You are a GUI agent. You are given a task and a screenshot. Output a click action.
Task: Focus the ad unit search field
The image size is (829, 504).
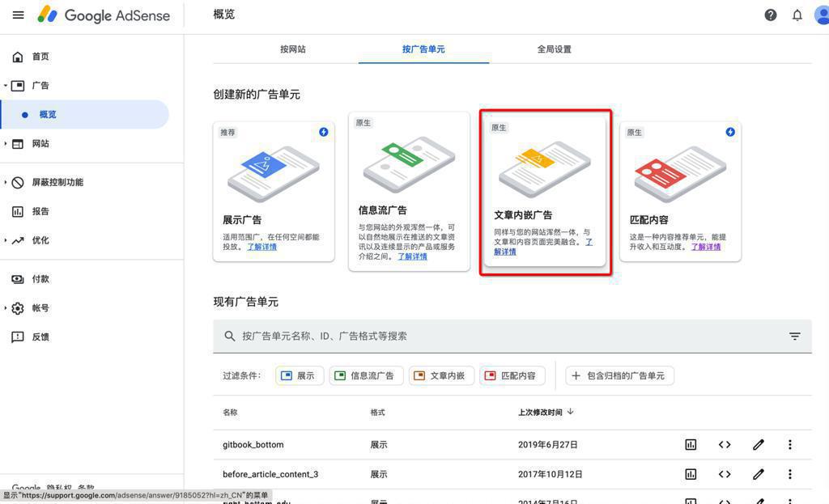pyautogui.click(x=512, y=336)
